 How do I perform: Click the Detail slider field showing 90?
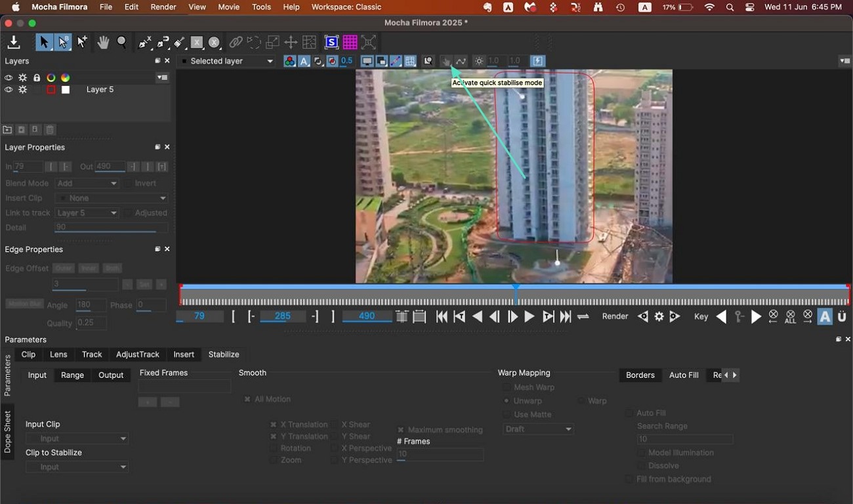click(x=112, y=228)
